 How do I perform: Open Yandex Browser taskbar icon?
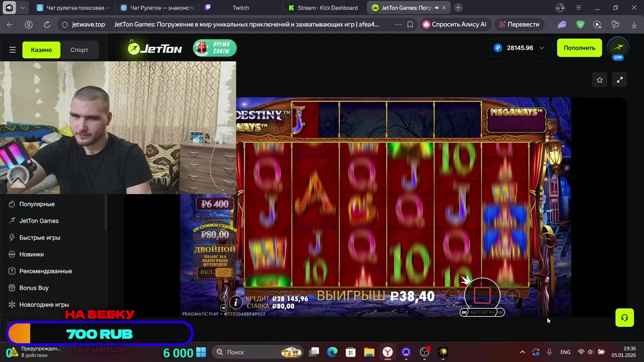pyautogui.click(x=387, y=352)
